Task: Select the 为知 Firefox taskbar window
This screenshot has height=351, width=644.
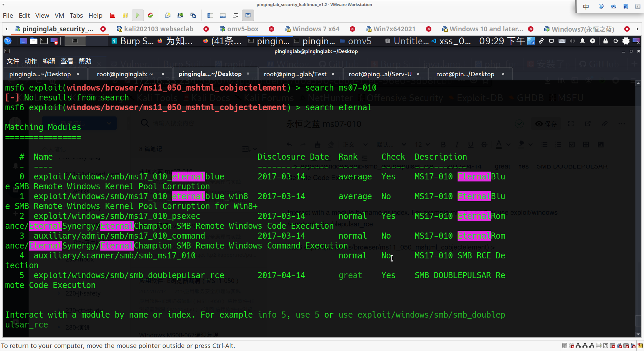Action: tap(175, 41)
